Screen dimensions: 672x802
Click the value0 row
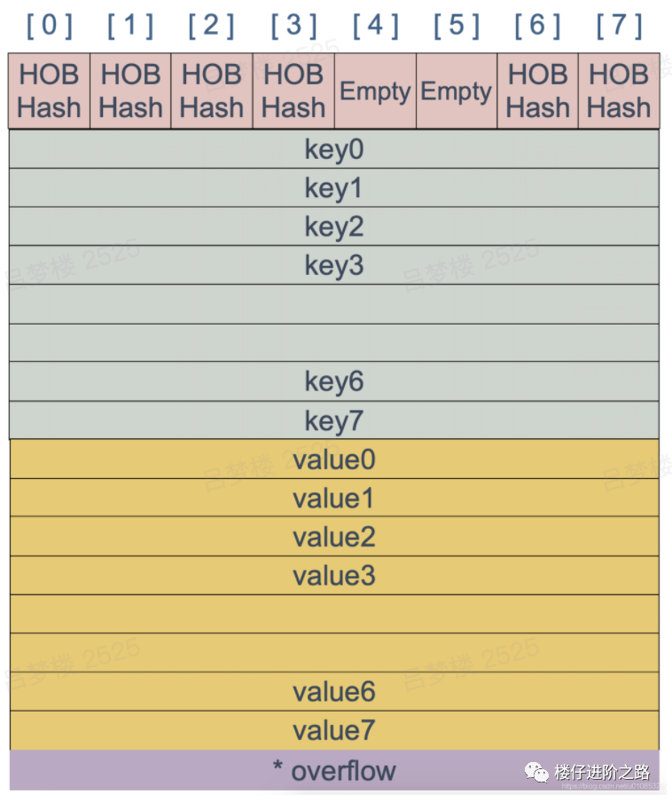point(334,460)
